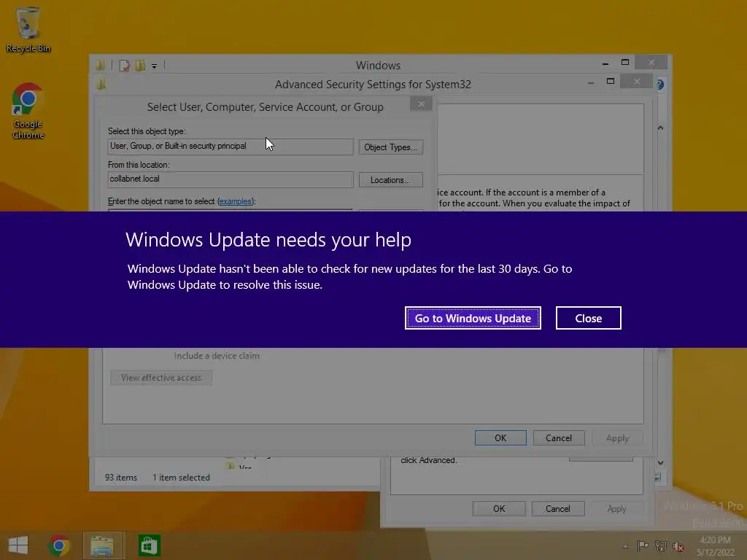Open the Explorer help icon
Image resolution: width=747 pixels, height=560 pixels.
[x=660, y=85]
